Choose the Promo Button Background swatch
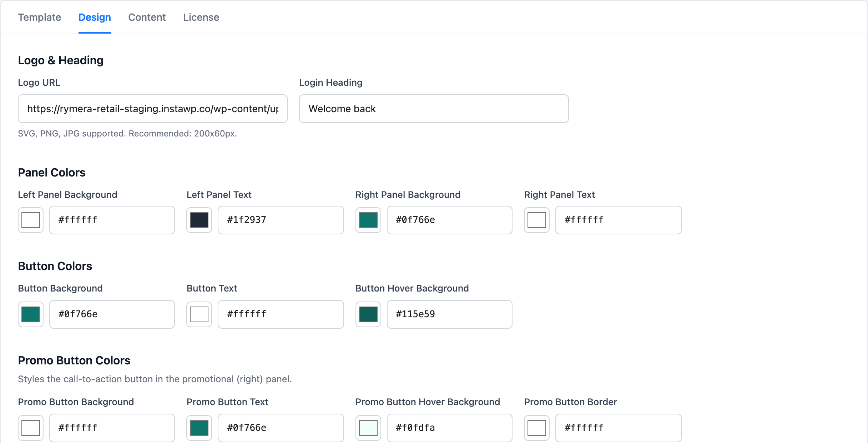 tap(31, 428)
